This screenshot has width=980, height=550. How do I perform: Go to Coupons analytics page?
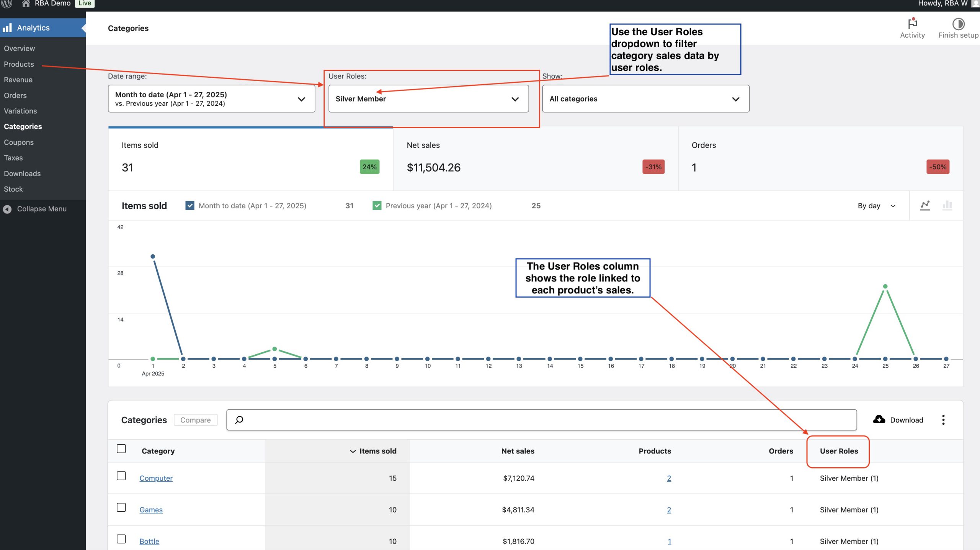19,142
